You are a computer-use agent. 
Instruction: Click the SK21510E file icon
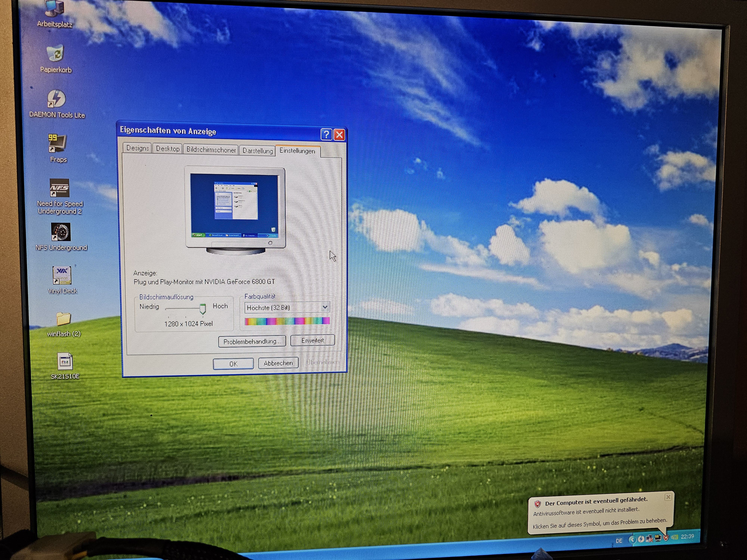[64, 362]
